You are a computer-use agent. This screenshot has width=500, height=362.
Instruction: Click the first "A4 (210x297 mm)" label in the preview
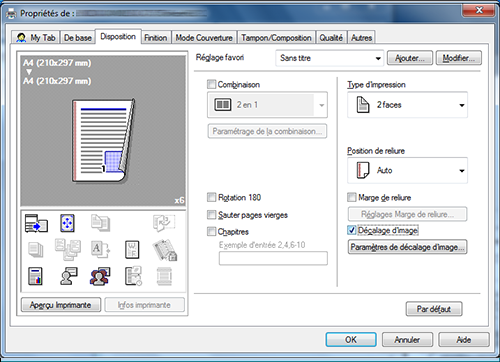[57, 63]
